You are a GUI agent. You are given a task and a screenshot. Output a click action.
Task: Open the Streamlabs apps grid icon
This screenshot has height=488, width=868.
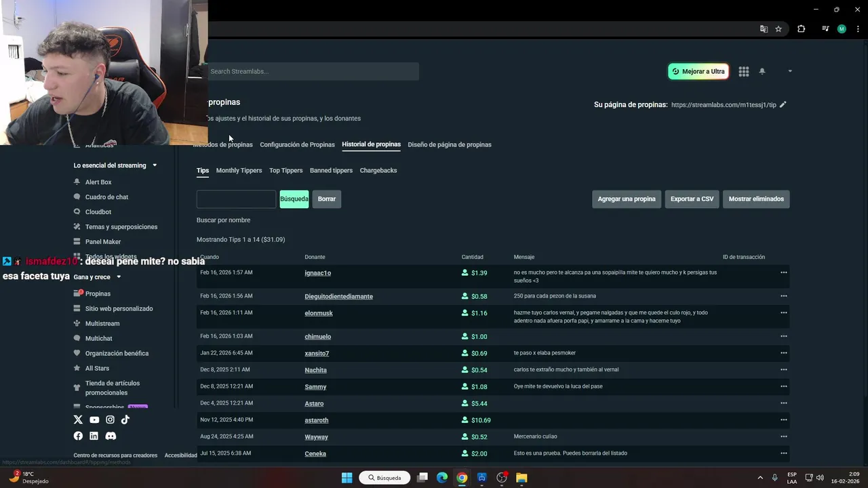tap(744, 71)
